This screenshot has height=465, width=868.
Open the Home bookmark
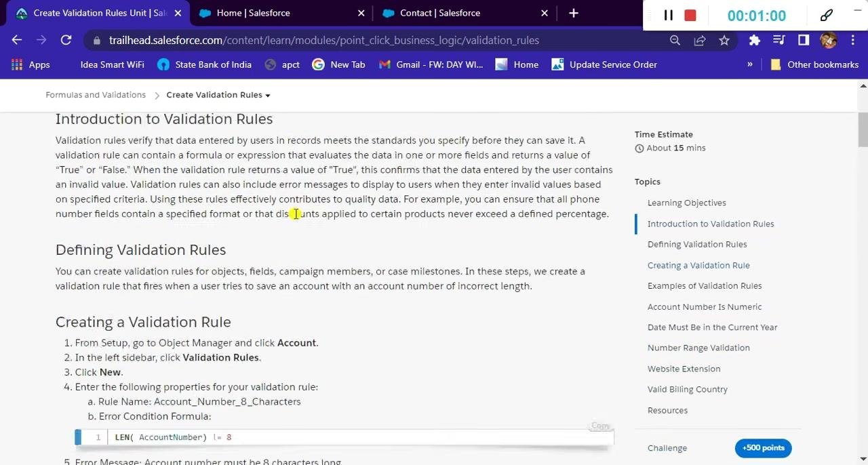(517, 64)
